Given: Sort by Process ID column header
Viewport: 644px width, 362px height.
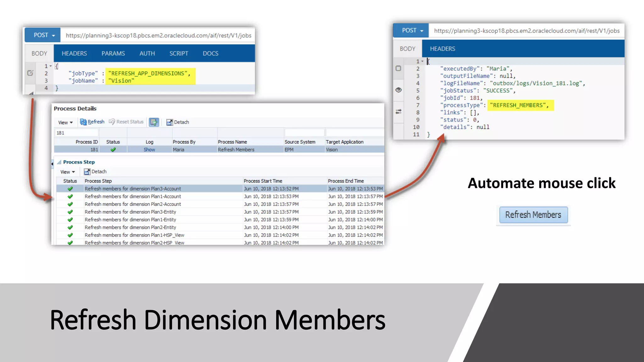Looking at the screenshot, I should (87, 142).
